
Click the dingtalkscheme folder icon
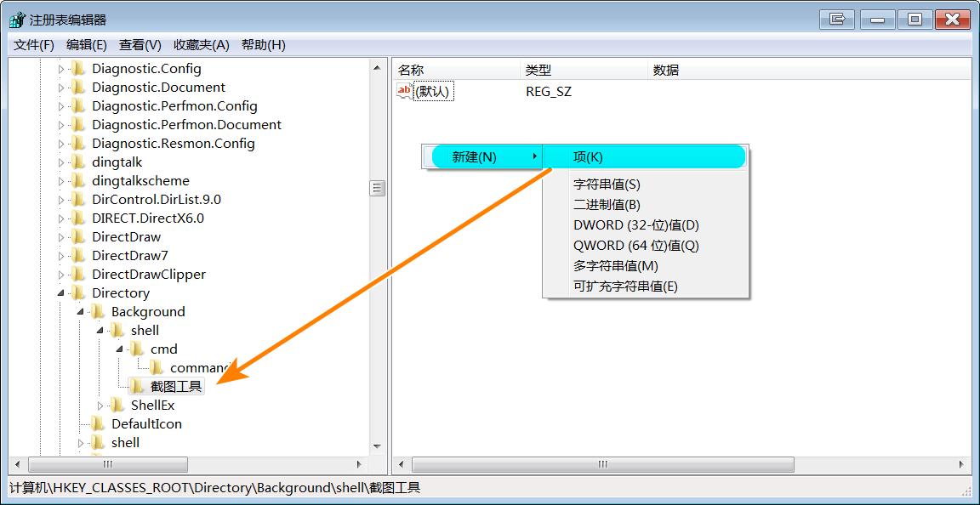click(77, 180)
